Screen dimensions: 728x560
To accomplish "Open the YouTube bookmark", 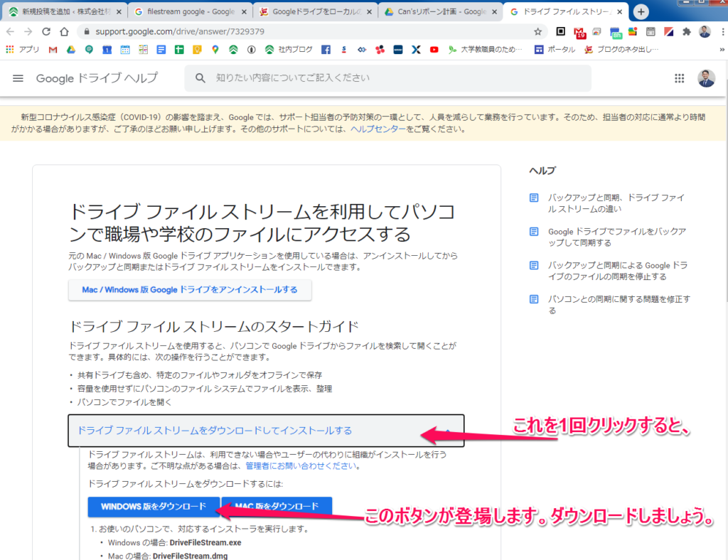I will tap(434, 49).
